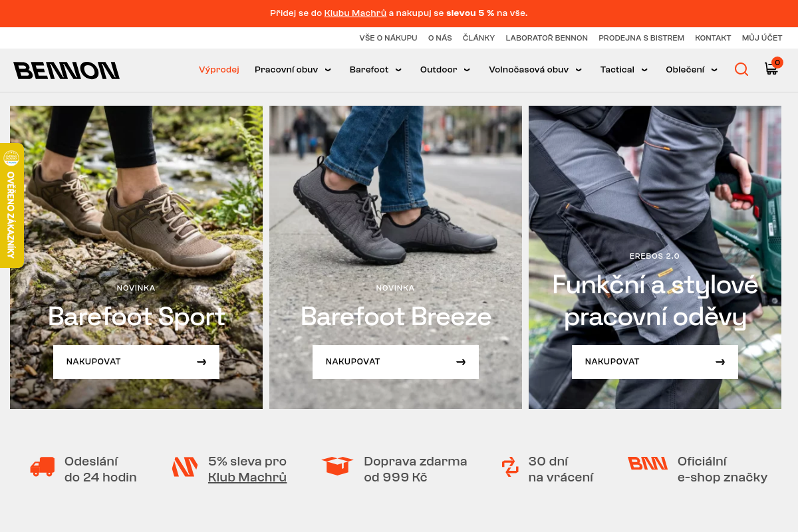Click the OVĚŘENO ZÁKAZNÍKY side tab
The width and height of the screenshot is (798, 532).
click(x=11, y=206)
